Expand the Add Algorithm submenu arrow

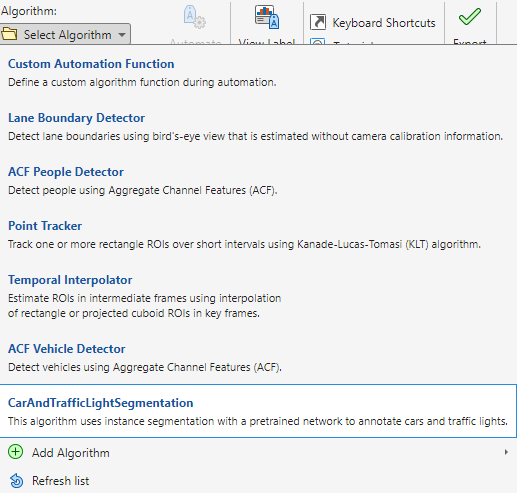point(506,452)
